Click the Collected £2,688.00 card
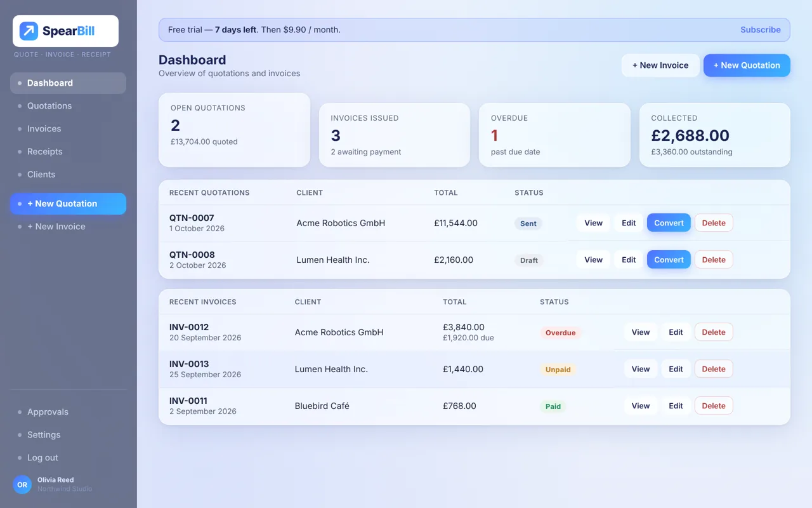This screenshot has width=812, height=508. (x=715, y=135)
